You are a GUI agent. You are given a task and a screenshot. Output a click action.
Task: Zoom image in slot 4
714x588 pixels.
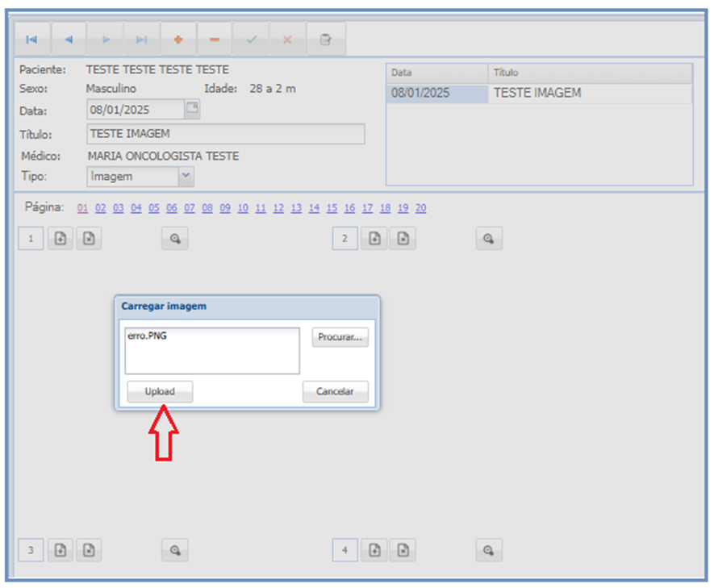tap(489, 550)
